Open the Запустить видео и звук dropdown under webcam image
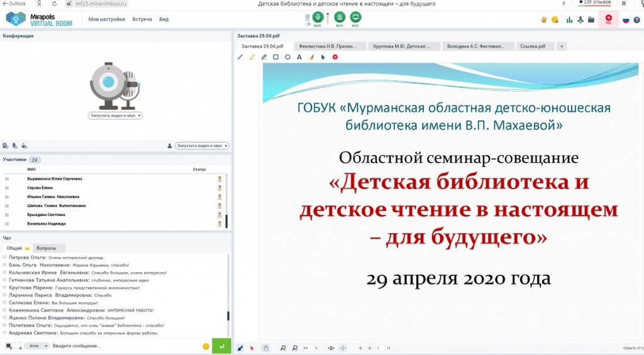This screenshot has width=644, height=355. pyautogui.click(x=116, y=116)
